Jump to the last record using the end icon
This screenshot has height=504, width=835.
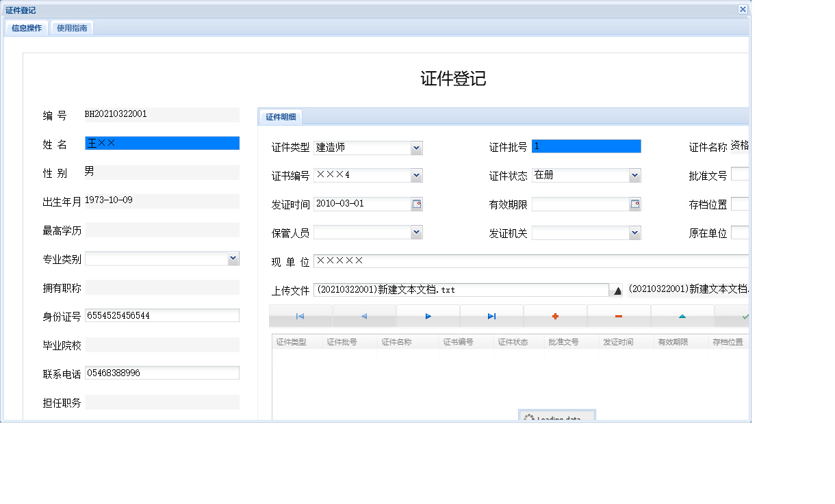point(491,315)
